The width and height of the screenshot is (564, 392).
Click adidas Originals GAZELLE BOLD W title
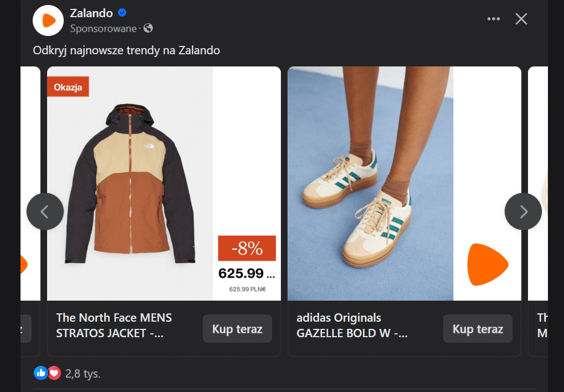coord(352,326)
